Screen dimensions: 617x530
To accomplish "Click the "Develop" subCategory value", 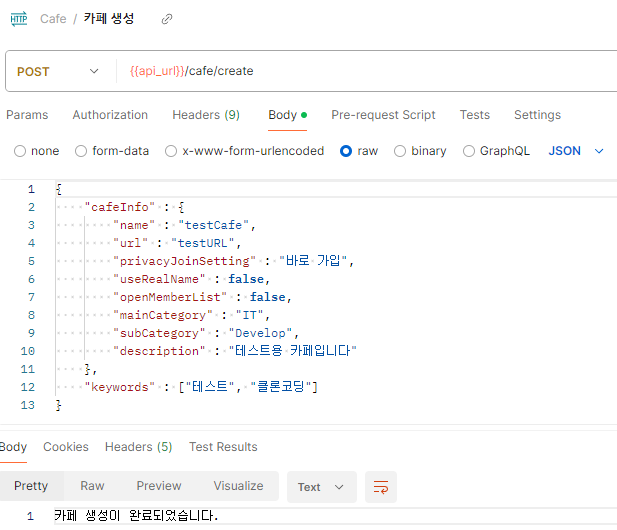I will [x=260, y=333].
